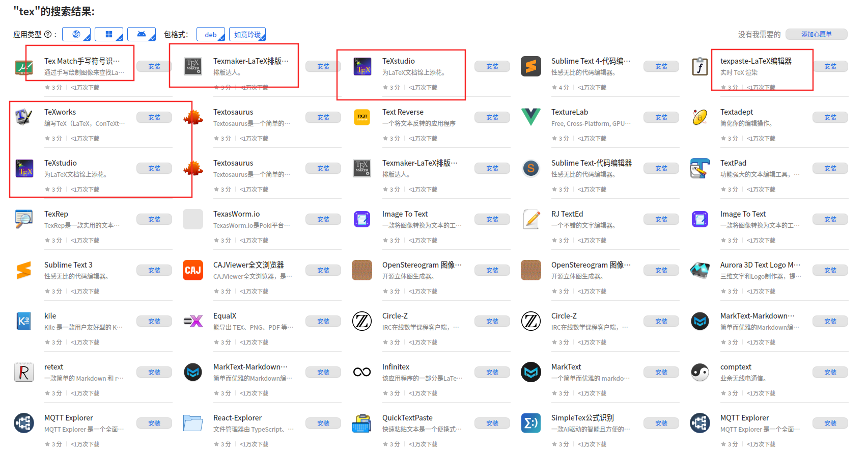Open the RJ TextEd app icon
This screenshot has width=868, height=449.
[531, 220]
